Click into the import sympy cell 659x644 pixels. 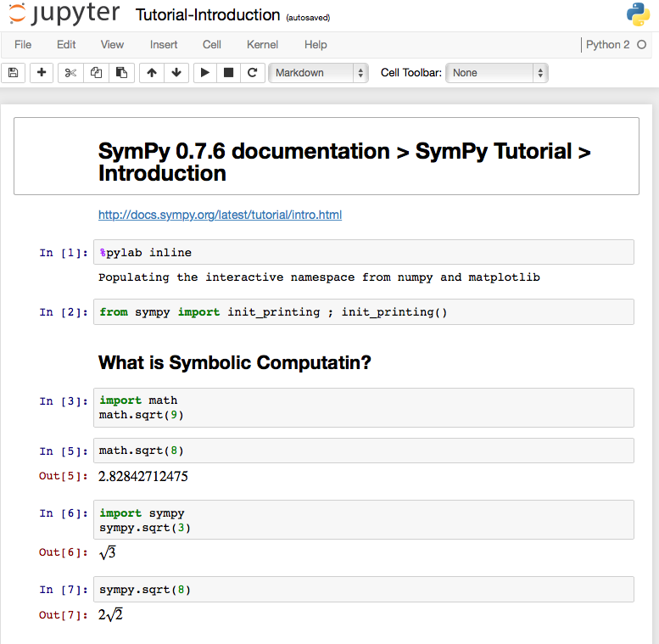[x=364, y=520]
